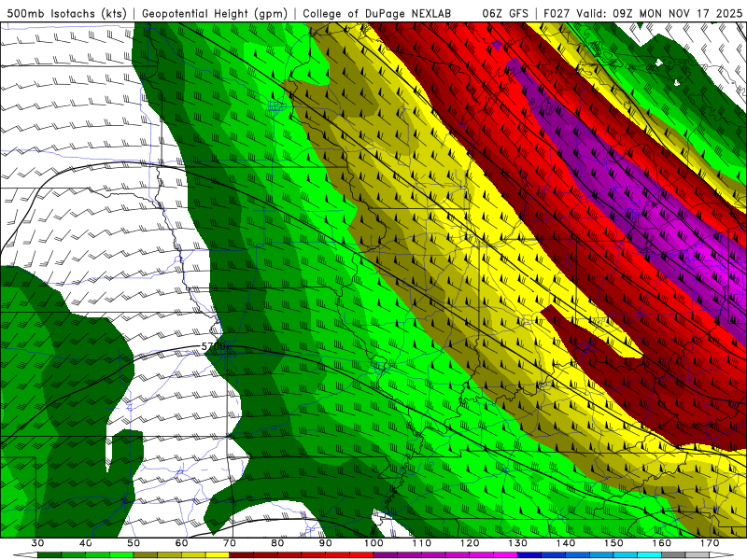Click the 50 value on the color scale
Image resolution: width=747 pixels, height=560 pixels.
pyautogui.click(x=134, y=543)
